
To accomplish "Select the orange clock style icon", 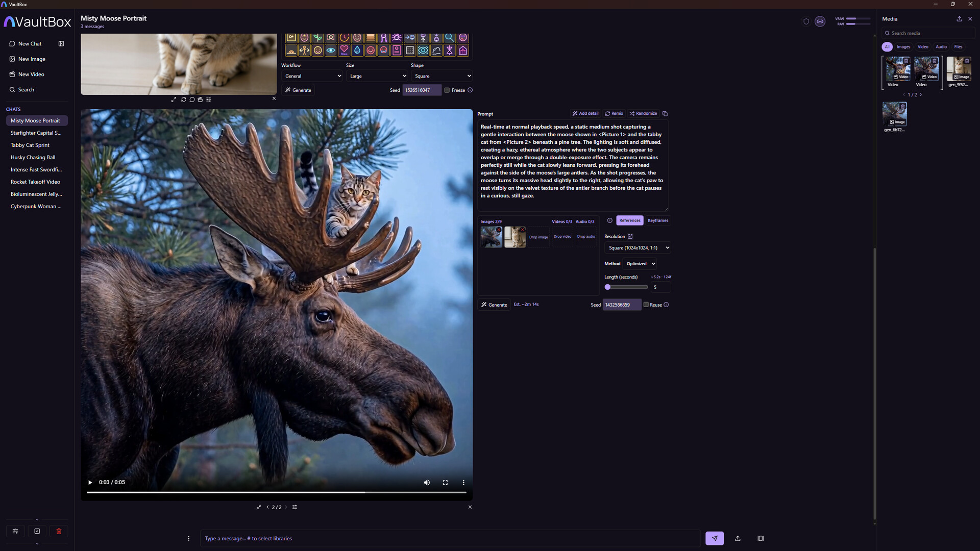I will tap(344, 38).
